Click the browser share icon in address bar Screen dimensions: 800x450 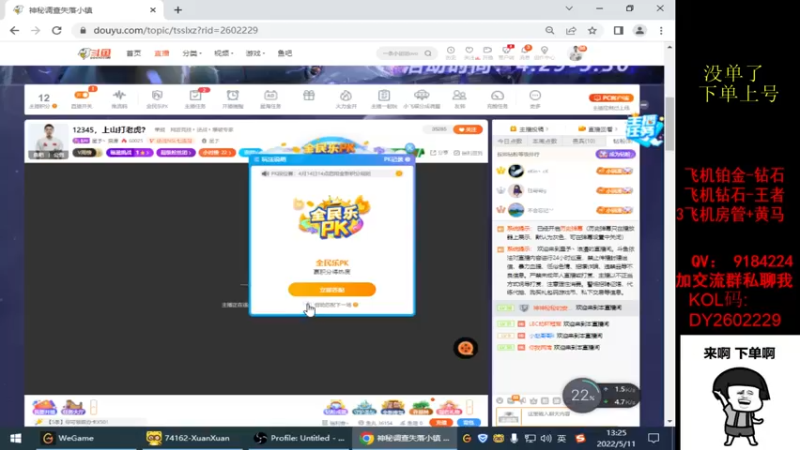571,30
